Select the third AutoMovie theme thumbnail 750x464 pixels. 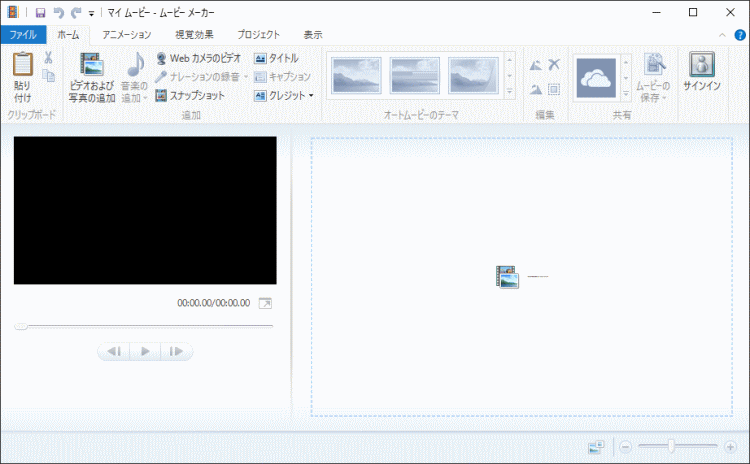(473, 76)
